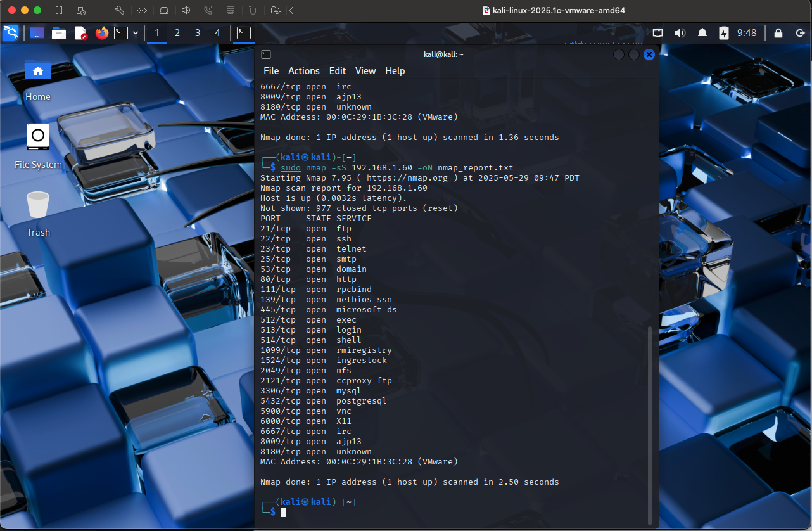Toggle the volume icon in system tray
The image size is (812, 531).
tap(680, 33)
